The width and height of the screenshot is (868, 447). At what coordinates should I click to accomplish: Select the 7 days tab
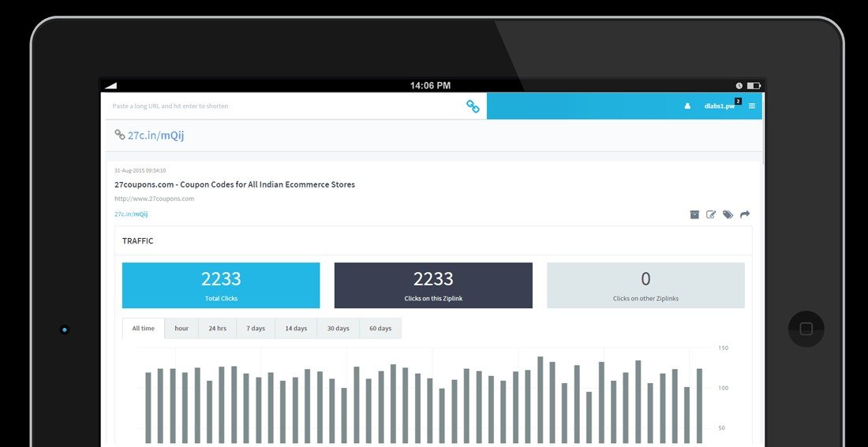click(x=256, y=329)
